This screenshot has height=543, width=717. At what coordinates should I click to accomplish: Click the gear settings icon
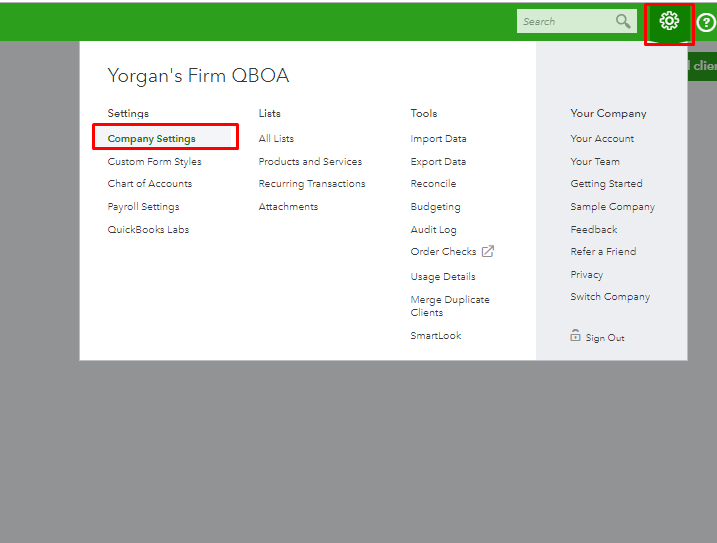point(669,21)
